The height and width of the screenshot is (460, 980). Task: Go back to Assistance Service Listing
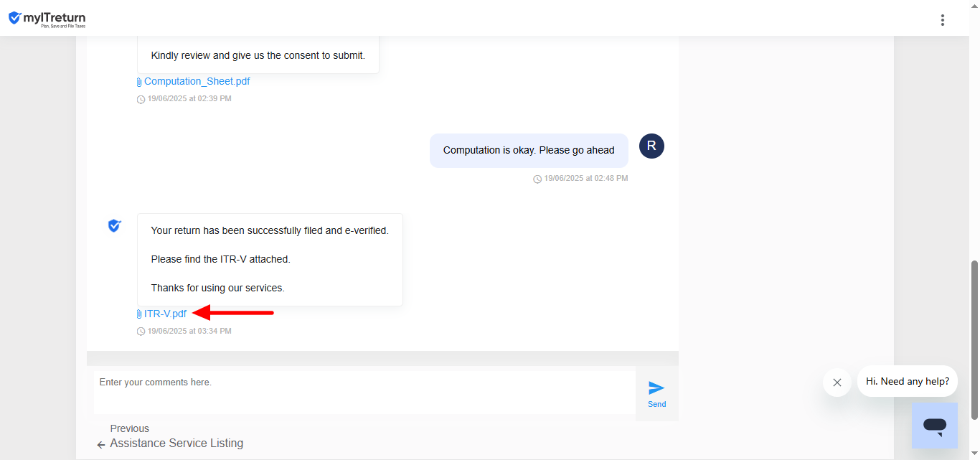pos(176,443)
